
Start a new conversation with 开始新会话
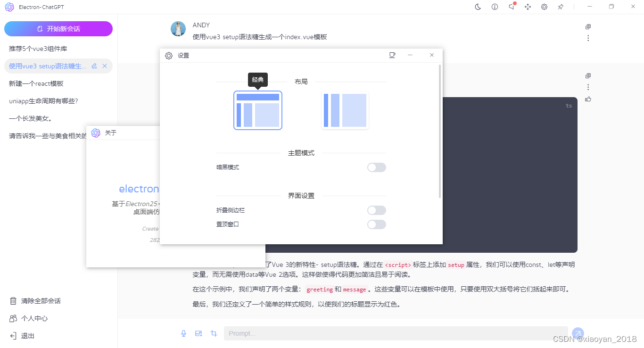click(58, 29)
